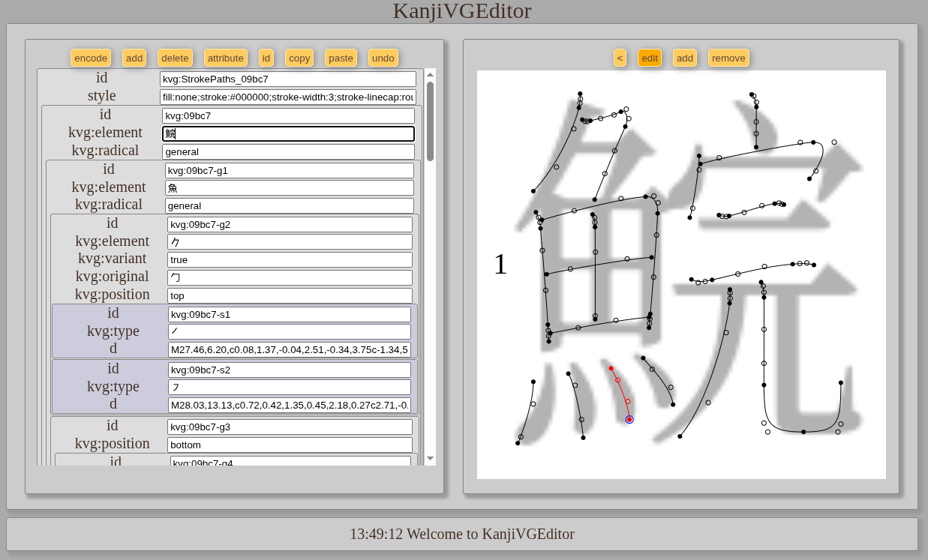Edit the kvg:position field with top

coord(290,295)
